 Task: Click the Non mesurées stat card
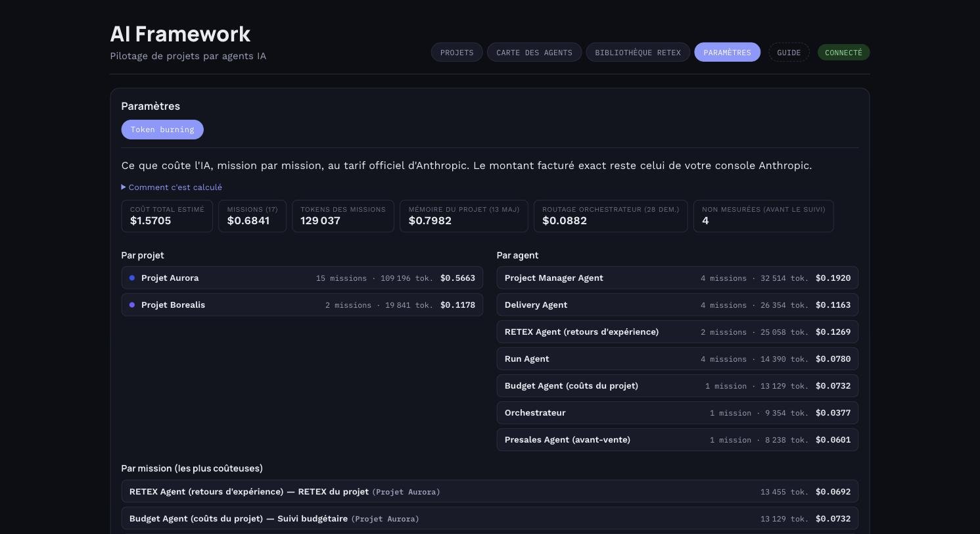coord(764,216)
